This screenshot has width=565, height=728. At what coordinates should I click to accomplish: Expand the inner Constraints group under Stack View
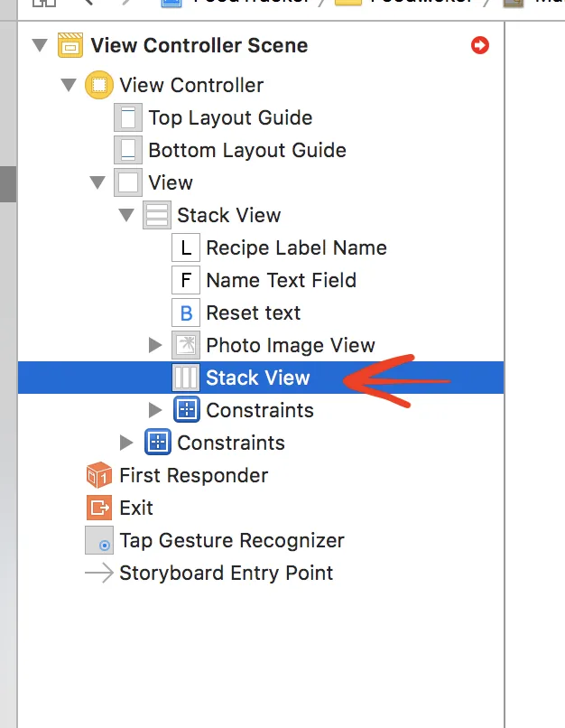point(155,410)
